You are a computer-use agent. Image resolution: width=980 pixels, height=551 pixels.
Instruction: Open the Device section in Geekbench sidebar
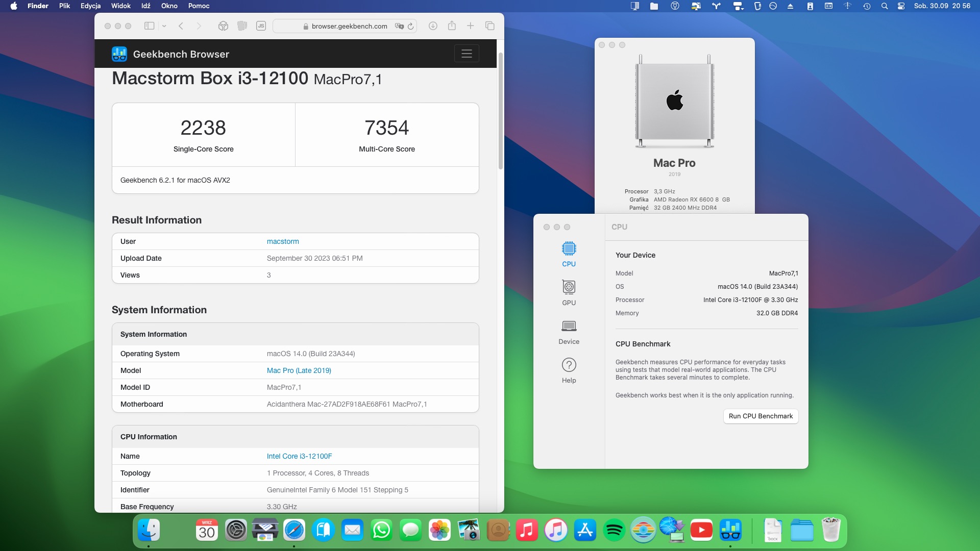click(x=569, y=332)
